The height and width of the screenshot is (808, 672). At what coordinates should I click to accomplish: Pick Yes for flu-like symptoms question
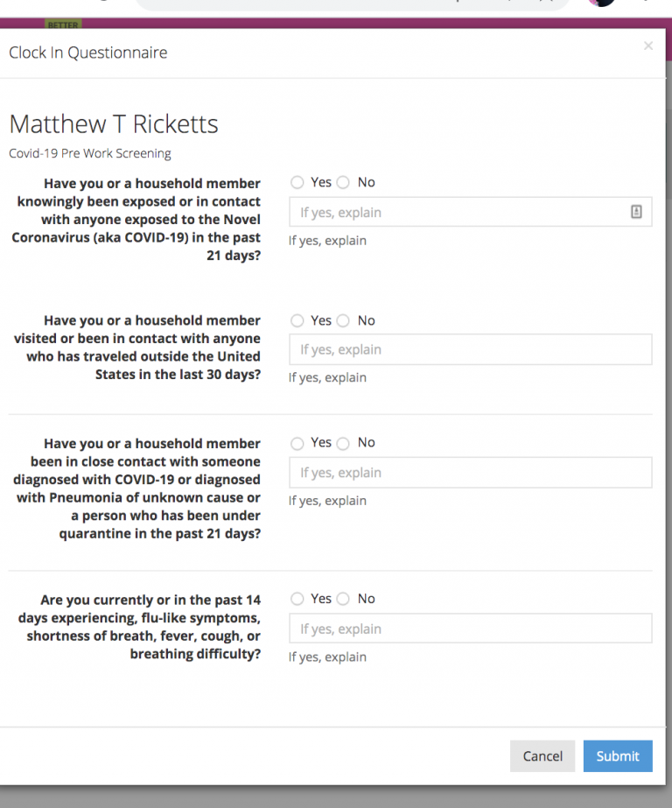pyautogui.click(x=297, y=600)
